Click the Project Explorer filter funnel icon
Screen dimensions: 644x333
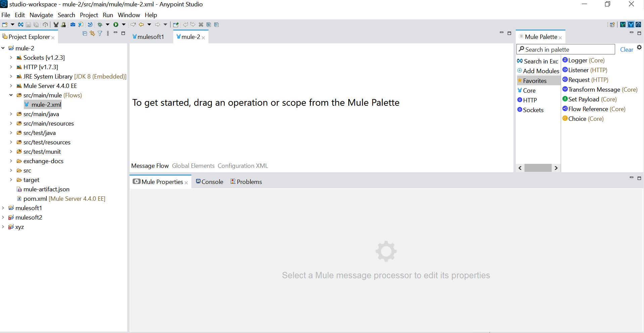100,33
